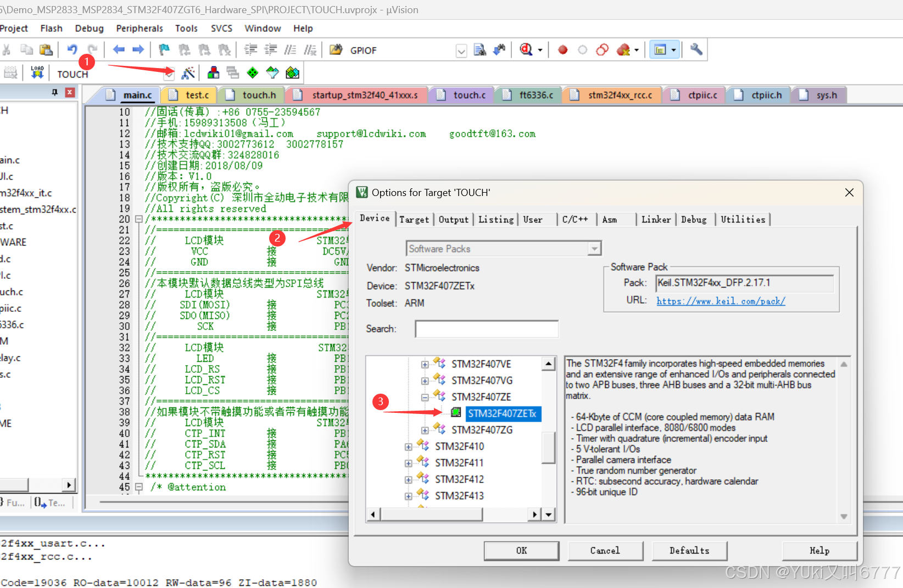
Task: Click the device Search input field
Action: pos(487,329)
